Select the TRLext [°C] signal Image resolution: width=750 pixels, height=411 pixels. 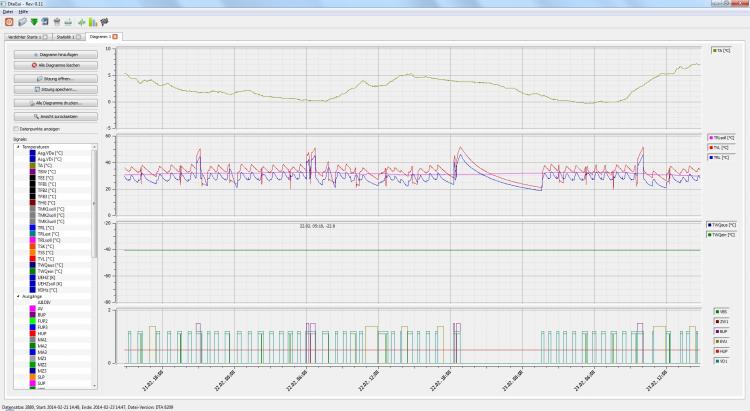click(x=48, y=234)
